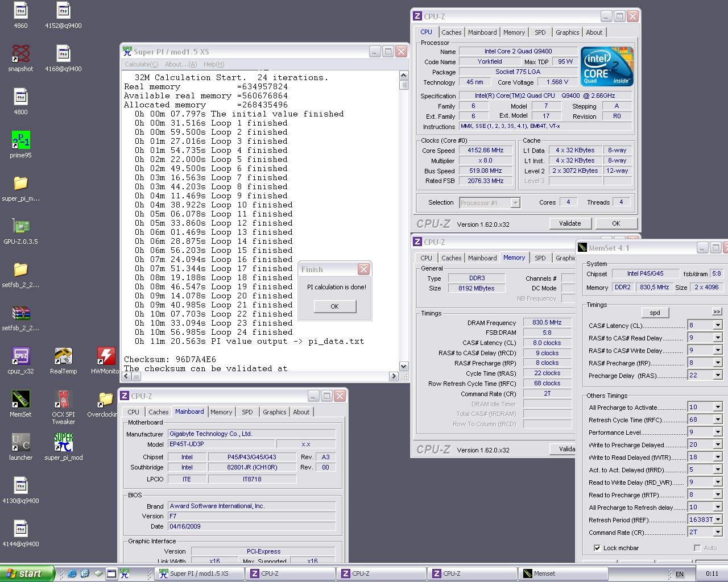Click the Validate button in top CPU-Z window
728x582 pixels.
(x=570, y=223)
